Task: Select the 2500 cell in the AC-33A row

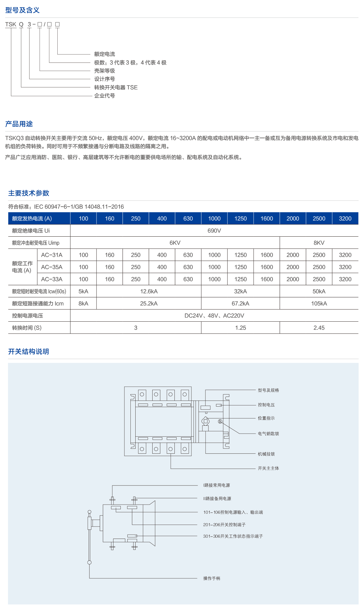Action: (319, 279)
